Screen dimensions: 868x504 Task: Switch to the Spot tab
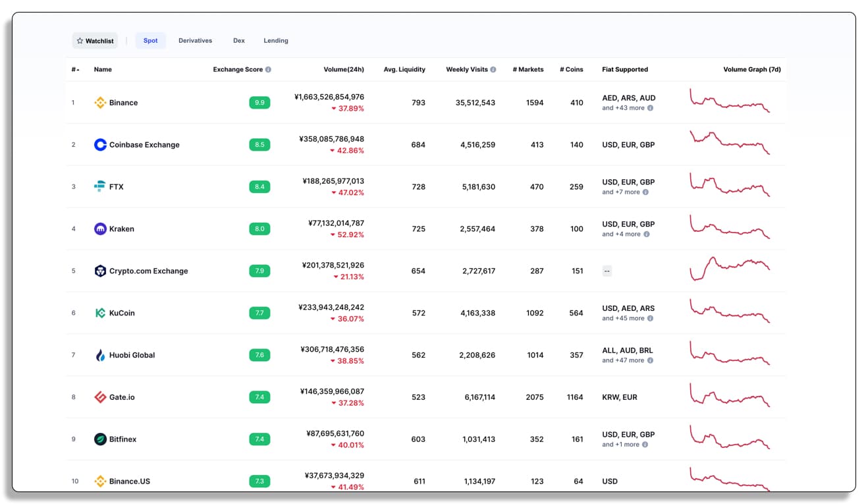pyautogui.click(x=151, y=41)
